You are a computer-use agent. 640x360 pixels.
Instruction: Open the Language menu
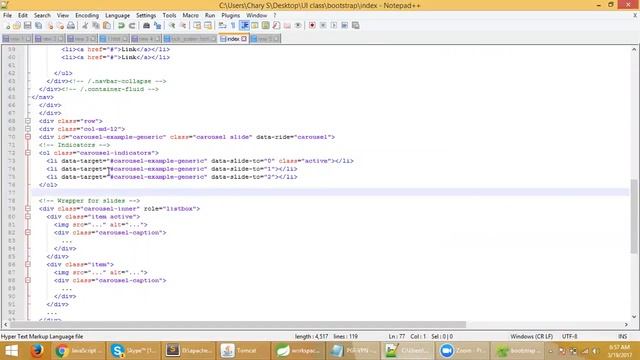tap(117, 15)
